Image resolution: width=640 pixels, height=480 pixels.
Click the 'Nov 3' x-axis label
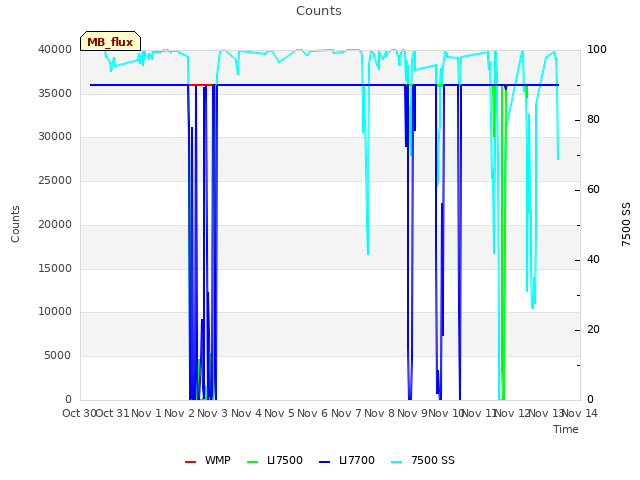pyautogui.click(x=212, y=413)
